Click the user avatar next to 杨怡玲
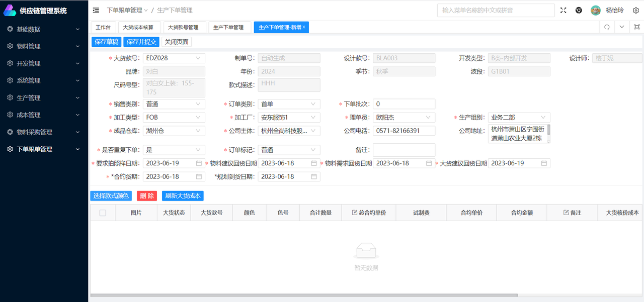The width and height of the screenshot is (644, 302). [x=596, y=10]
